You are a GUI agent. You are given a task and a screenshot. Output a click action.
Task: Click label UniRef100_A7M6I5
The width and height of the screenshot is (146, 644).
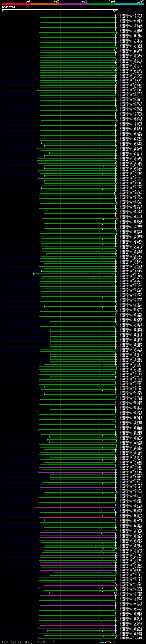click(x=131, y=324)
